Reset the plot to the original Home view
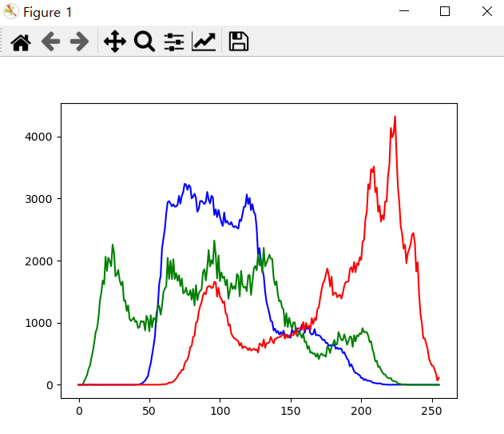 coord(21,42)
